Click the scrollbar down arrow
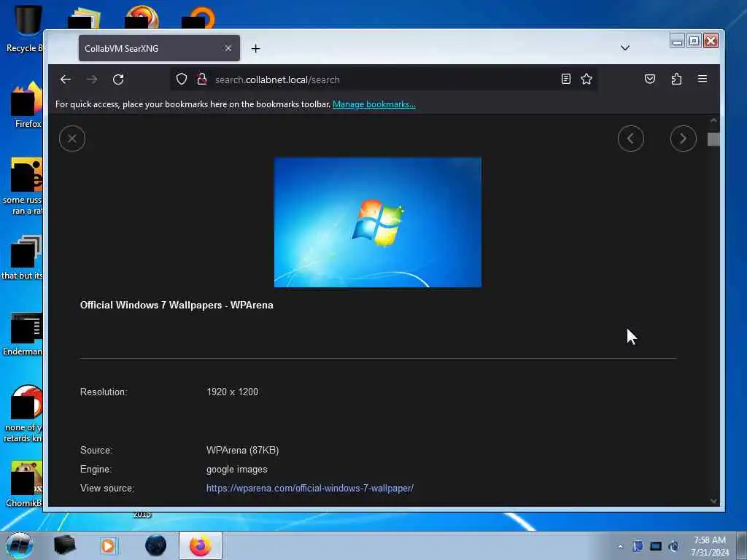747x560 pixels. point(713,501)
